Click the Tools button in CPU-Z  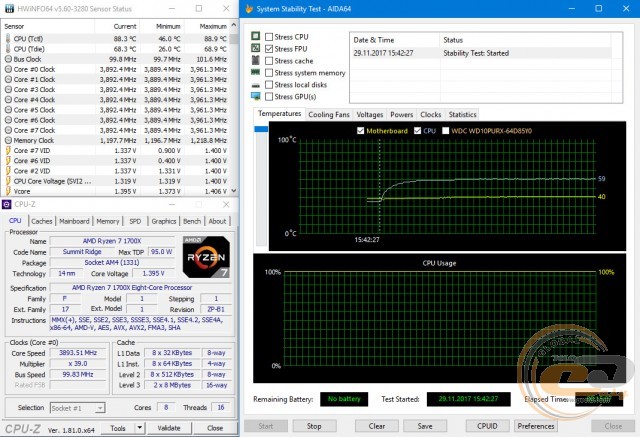118,428
